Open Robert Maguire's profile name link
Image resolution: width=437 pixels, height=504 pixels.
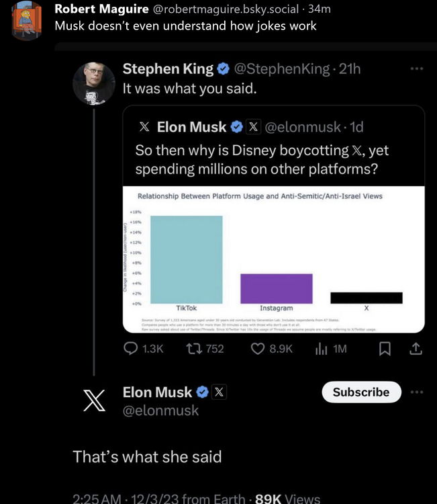102,9
